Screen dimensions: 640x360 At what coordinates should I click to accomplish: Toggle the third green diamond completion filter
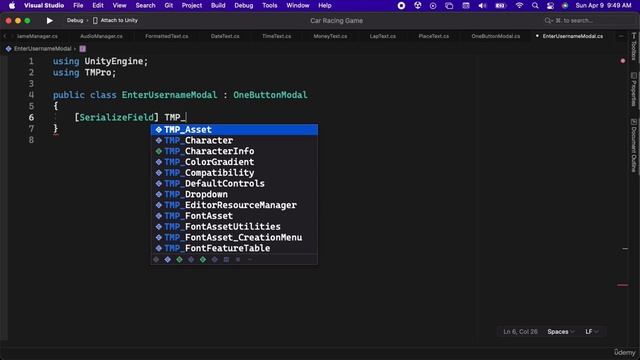point(179,260)
